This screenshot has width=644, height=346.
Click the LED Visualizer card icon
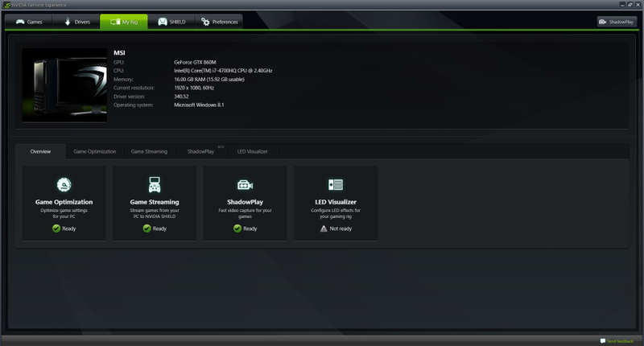point(336,185)
